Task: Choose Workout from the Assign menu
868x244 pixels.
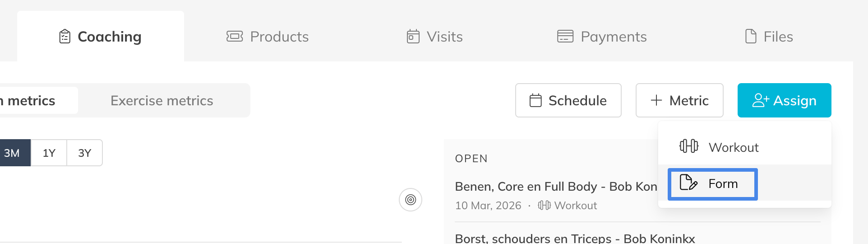Action: click(734, 147)
